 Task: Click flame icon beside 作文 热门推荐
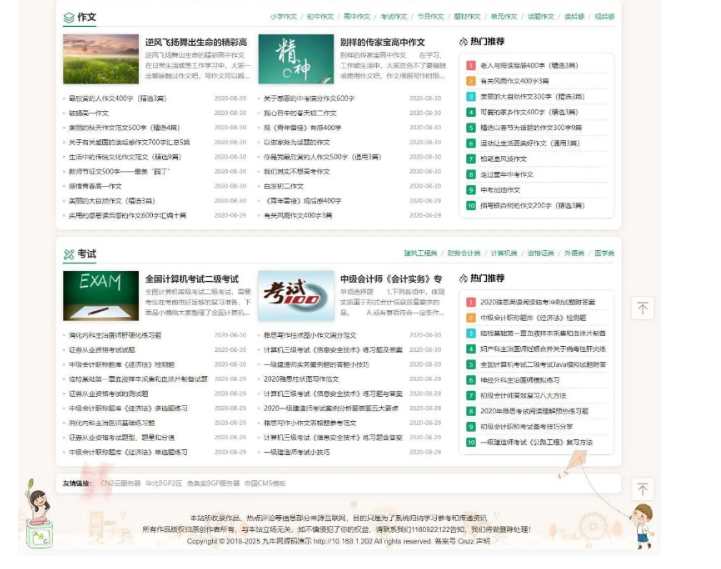[463, 42]
